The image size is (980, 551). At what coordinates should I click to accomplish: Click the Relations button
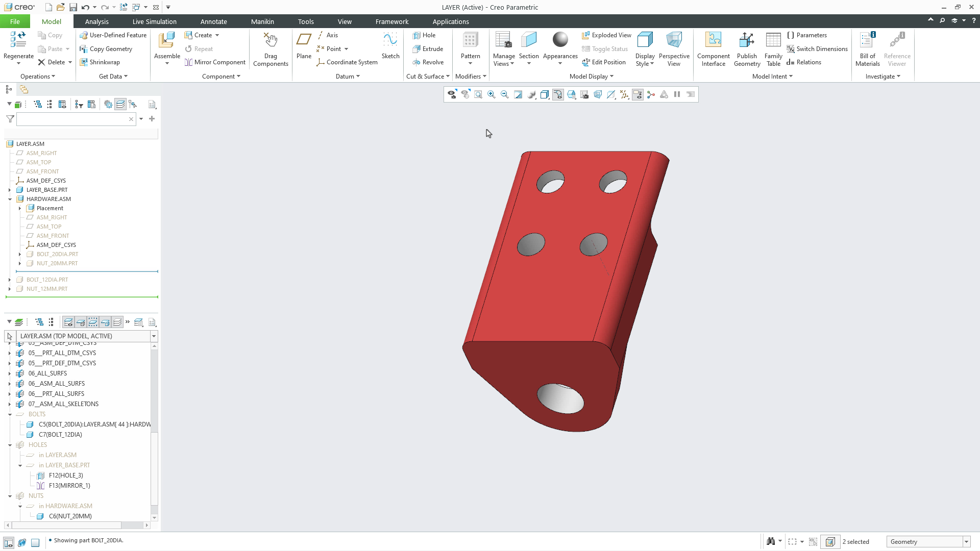coord(804,62)
